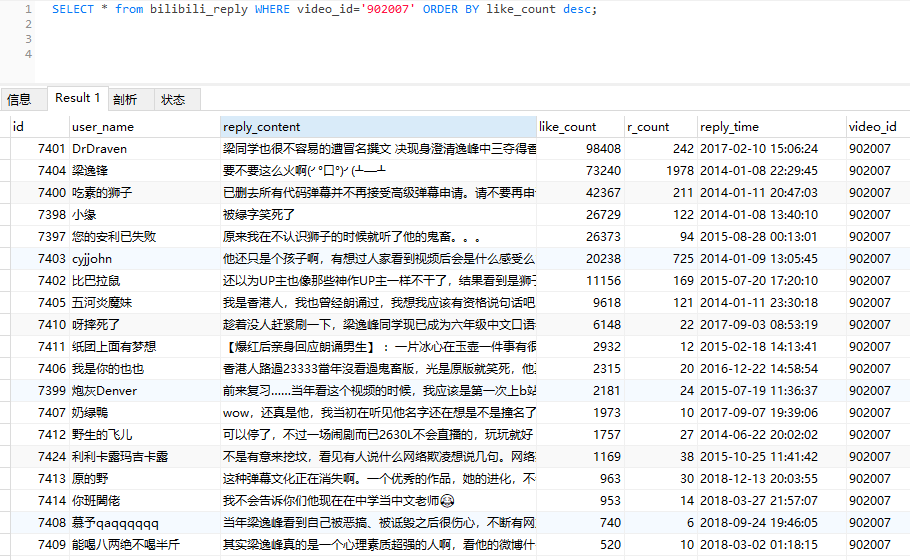Select the Result 1 tab
The width and height of the screenshot is (910, 560).
tap(77, 98)
